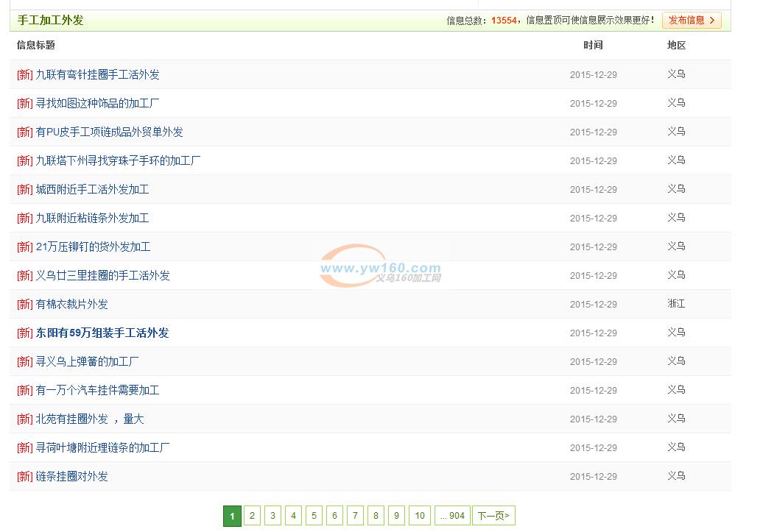The image size is (763, 532).
Task: Open listing 城西附近手工活外发加工
Action: click(92, 189)
